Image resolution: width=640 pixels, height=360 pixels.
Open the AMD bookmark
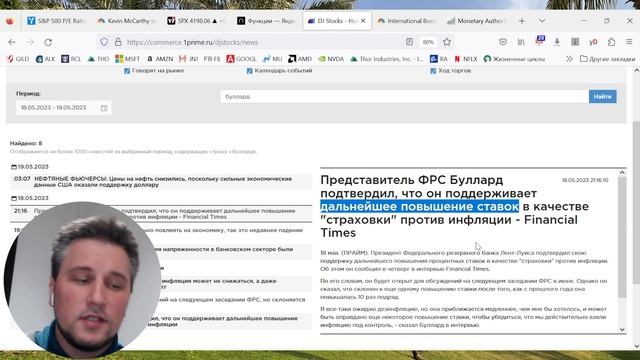click(300, 59)
